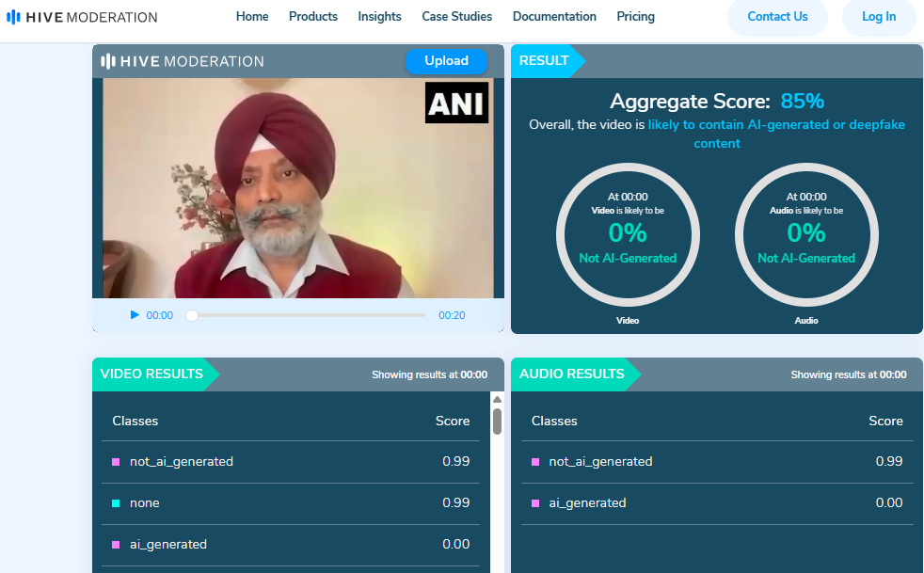Open the Products menu item

coord(313,17)
